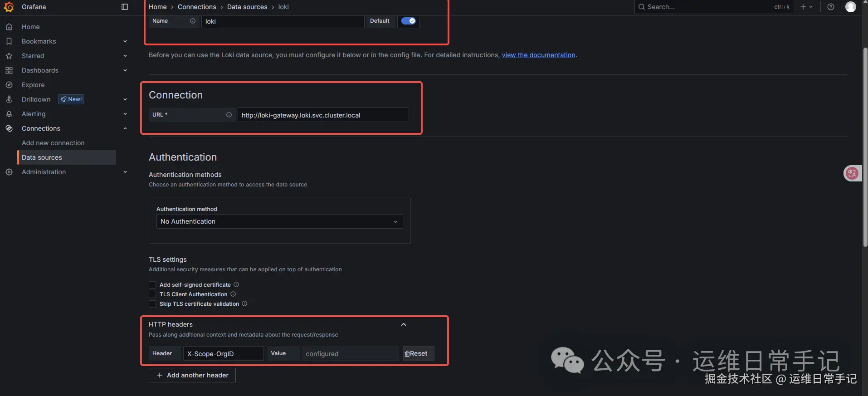This screenshot has width=868, height=396.
Task: Check TLS Client Authentication
Action: 152,294
